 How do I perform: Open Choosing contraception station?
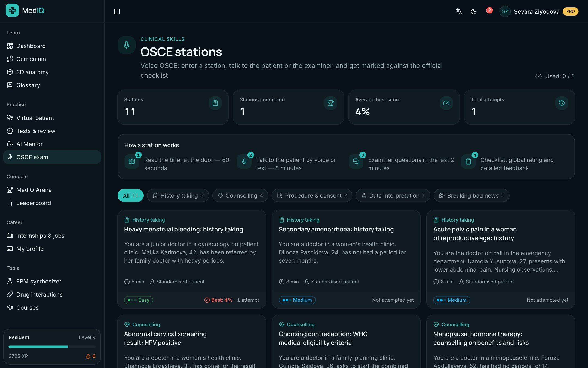click(346, 341)
